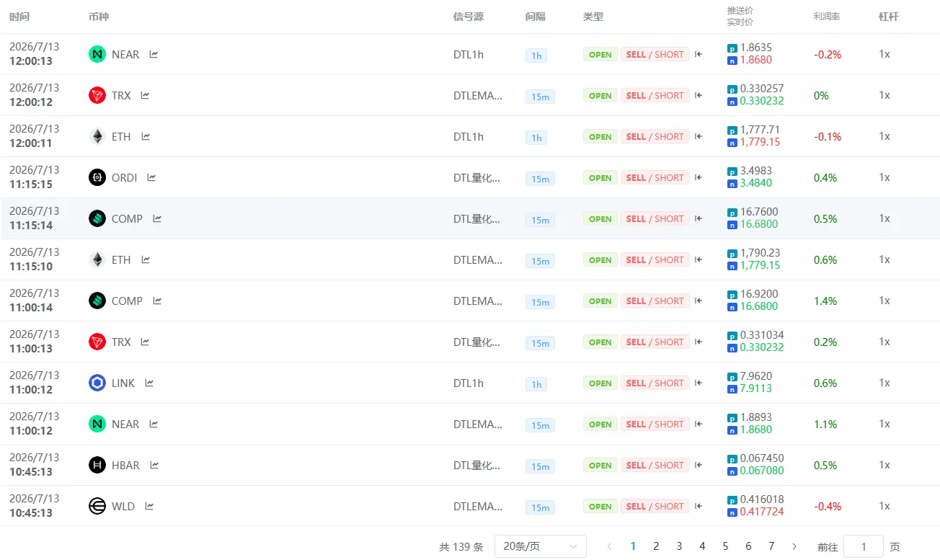Click the 共 139 条 total count text

click(x=461, y=547)
